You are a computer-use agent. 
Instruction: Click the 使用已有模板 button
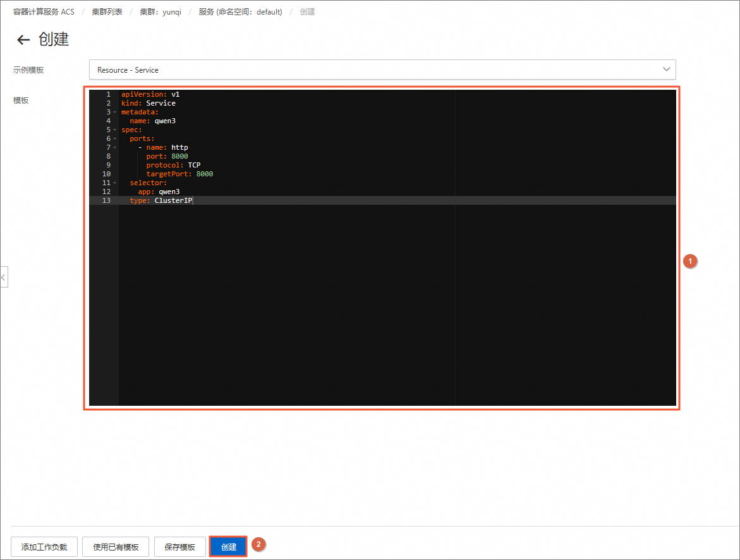point(116,547)
